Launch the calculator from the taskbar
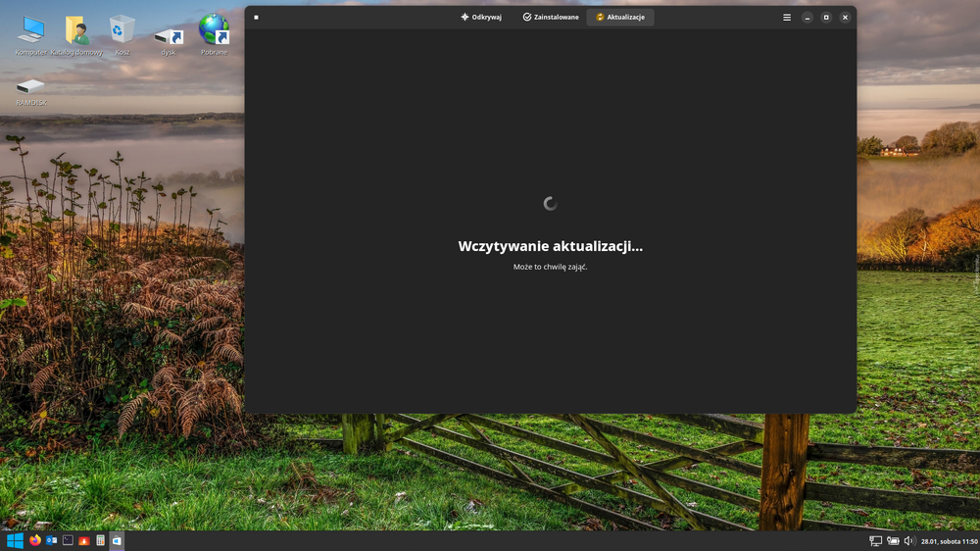 tap(100, 540)
